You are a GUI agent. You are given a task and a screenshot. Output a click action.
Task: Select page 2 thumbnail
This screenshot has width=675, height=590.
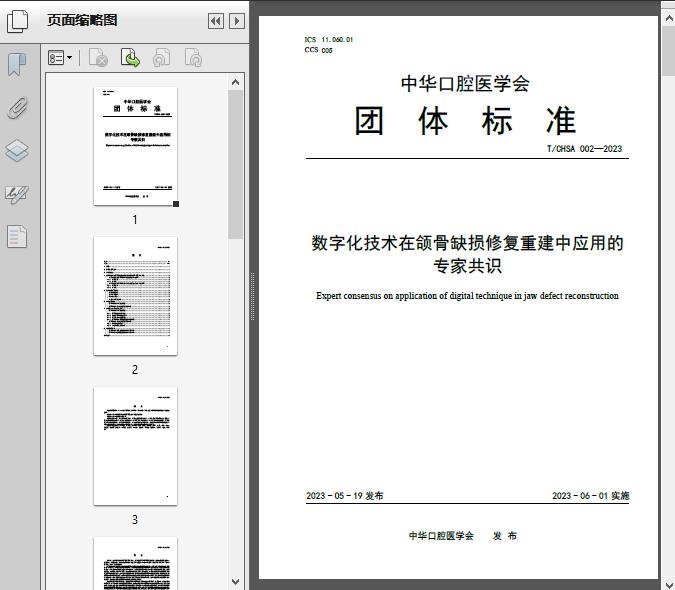135,296
